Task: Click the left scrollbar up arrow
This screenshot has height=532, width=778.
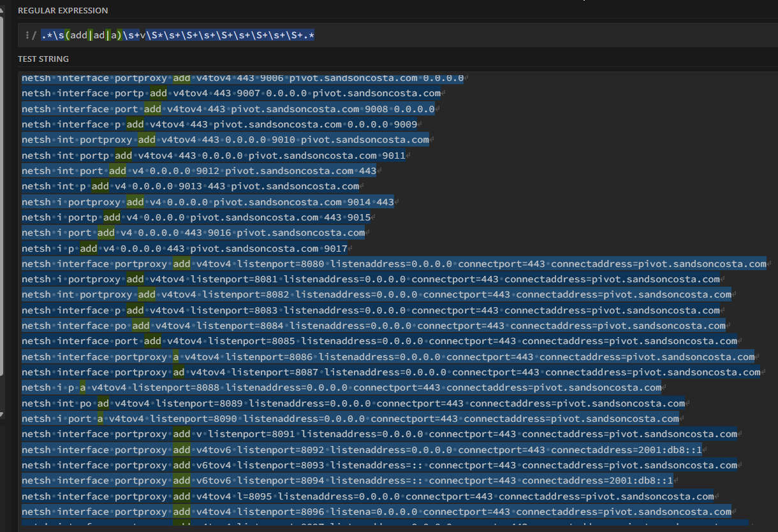Action: pos(2,9)
